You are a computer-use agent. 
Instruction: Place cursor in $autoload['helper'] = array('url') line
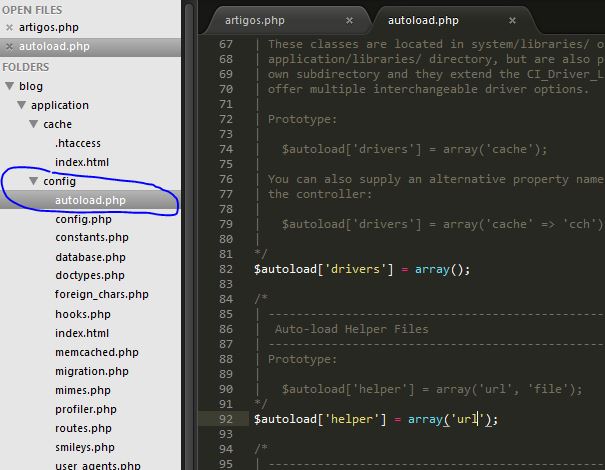click(376, 419)
